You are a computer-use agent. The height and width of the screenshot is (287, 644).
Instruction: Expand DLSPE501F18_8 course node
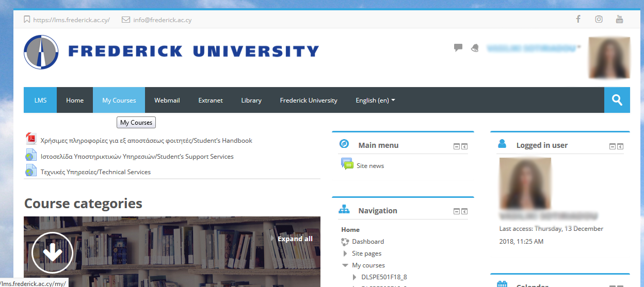click(x=355, y=277)
